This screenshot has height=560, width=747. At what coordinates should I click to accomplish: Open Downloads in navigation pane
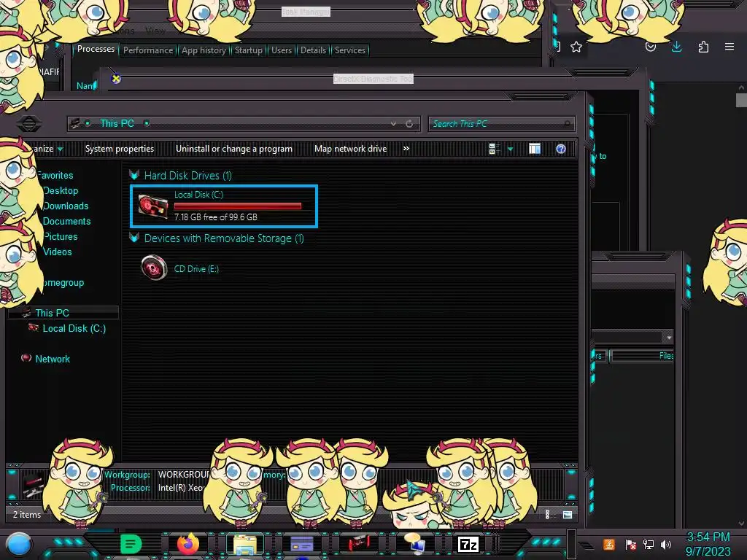pos(66,206)
